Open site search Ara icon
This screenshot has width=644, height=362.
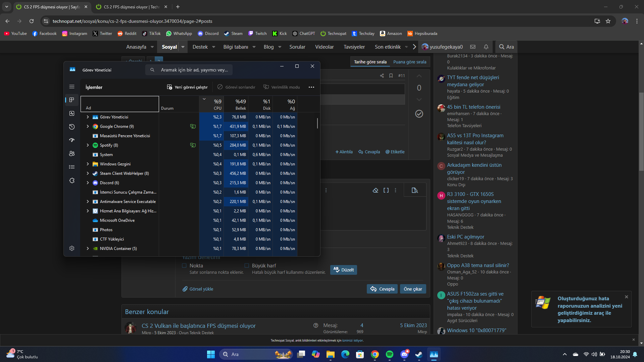(x=506, y=47)
